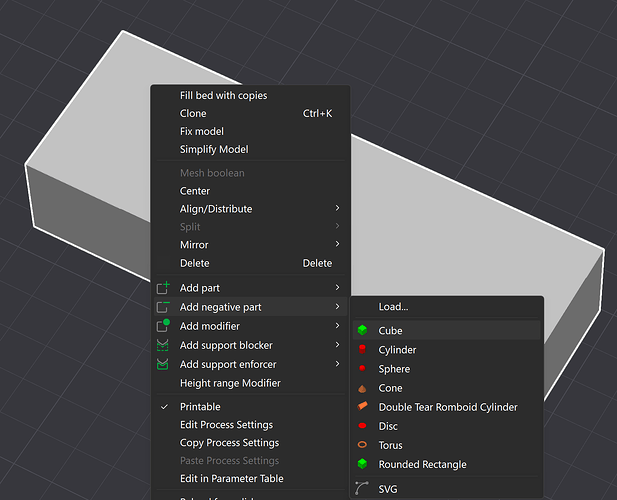This screenshot has width=617, height=500.
Task: Click the brown Cone shape icon
Action: [362, 388]
